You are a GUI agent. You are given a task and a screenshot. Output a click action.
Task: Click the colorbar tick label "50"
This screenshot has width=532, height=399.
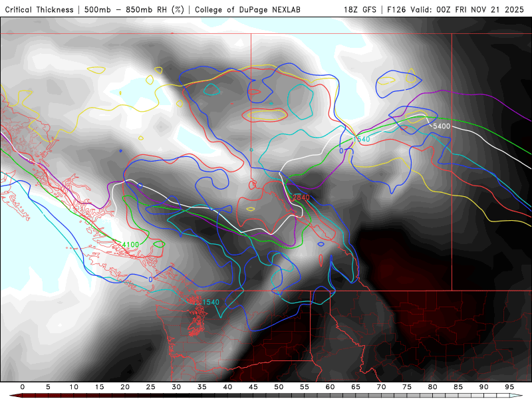pyautogui.click(x=279, y=387)
